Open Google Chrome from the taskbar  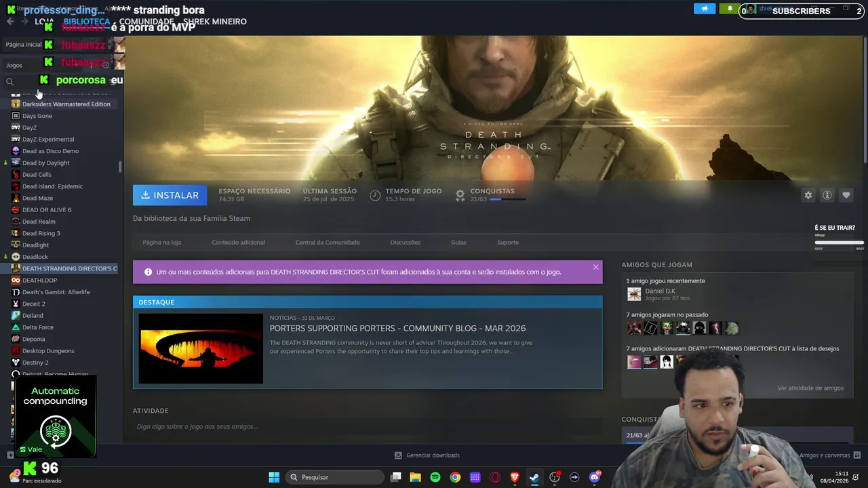tap(455, 477)
